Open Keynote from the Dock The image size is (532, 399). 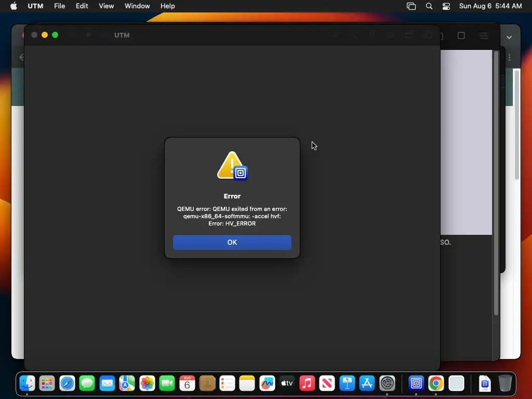point(347,383)
